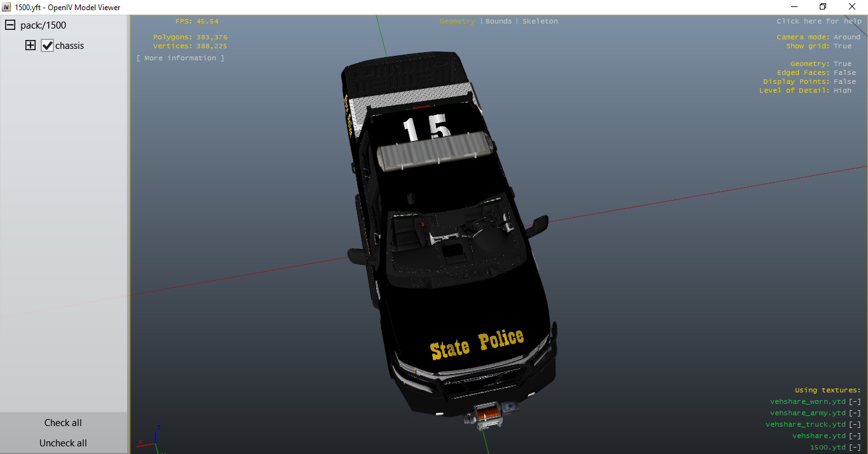This screenshot has width=868, height=454.
Task: Click the [-] next to vehshare_worn.ytd
Action: [855, 402]
